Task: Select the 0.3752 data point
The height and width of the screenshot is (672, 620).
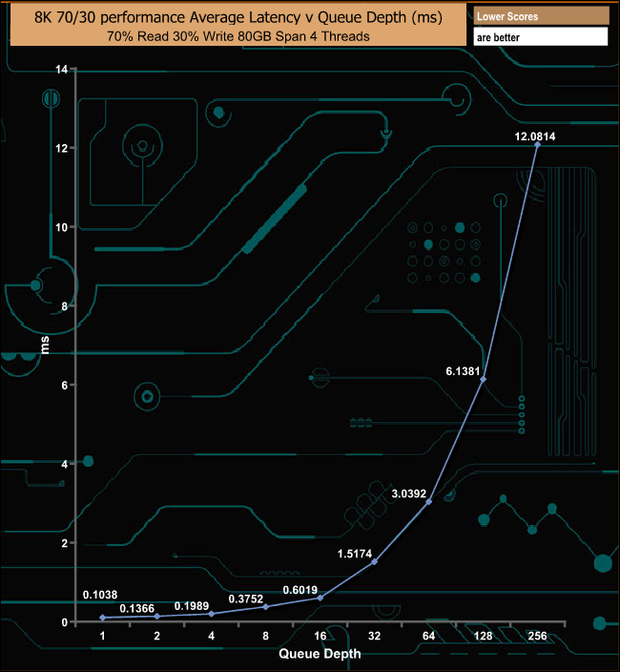Action: (x=265, y=607)
